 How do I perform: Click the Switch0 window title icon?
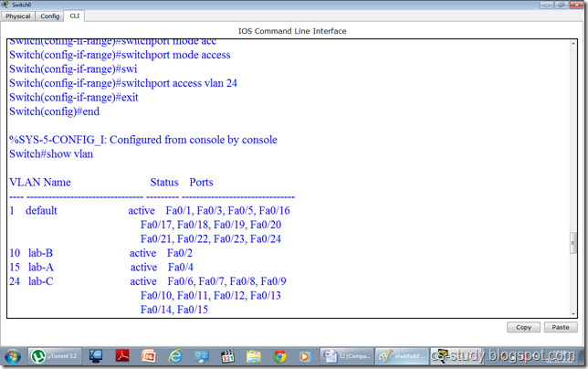tap(5, 5)
